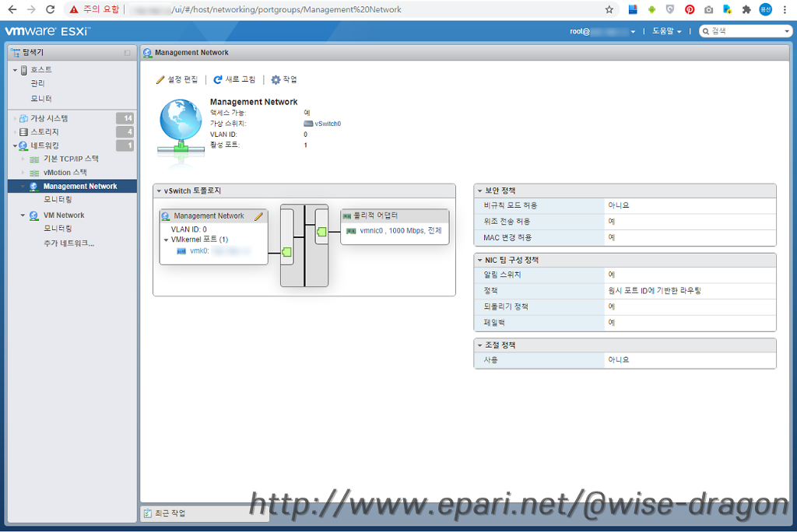Click the 정책 routing value text

(x=655, y=291)
